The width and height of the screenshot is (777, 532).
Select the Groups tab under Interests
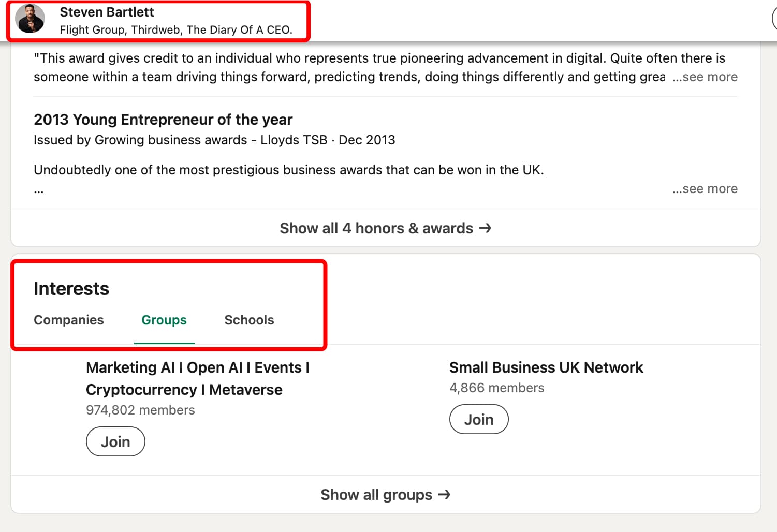coord(164,320)
